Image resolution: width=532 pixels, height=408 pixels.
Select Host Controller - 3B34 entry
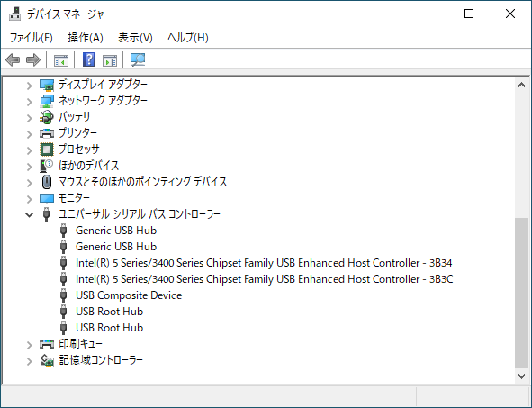click(x=264, y=263)
